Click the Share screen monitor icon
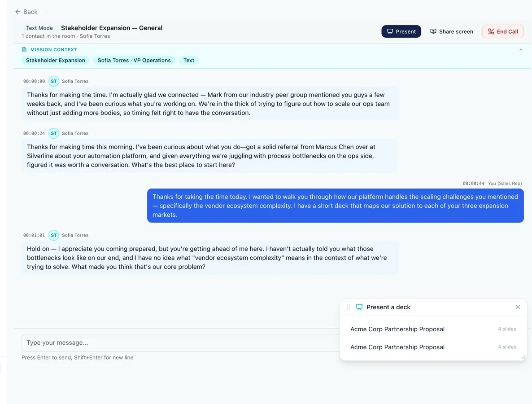Viewport: 532px width, 404px height. click(x=433, y=31)
